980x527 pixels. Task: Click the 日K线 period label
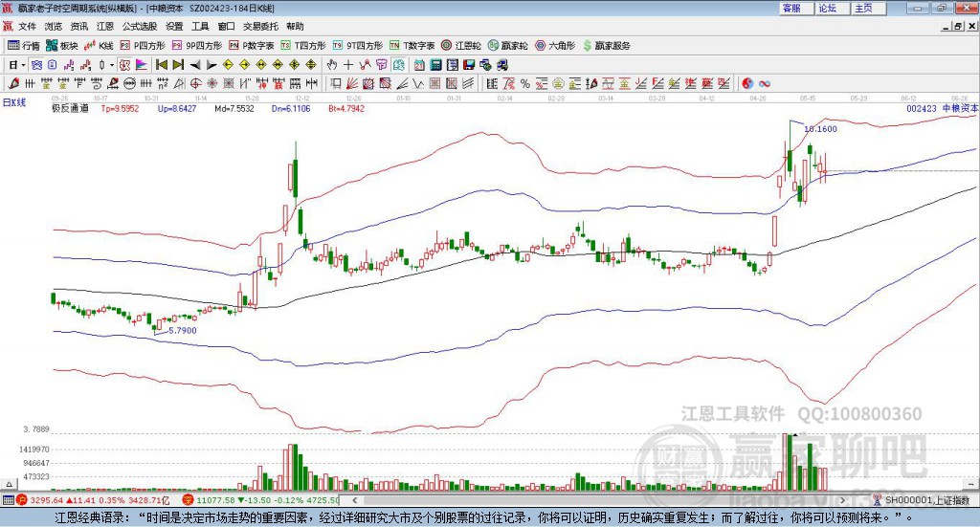pos(14,102)
